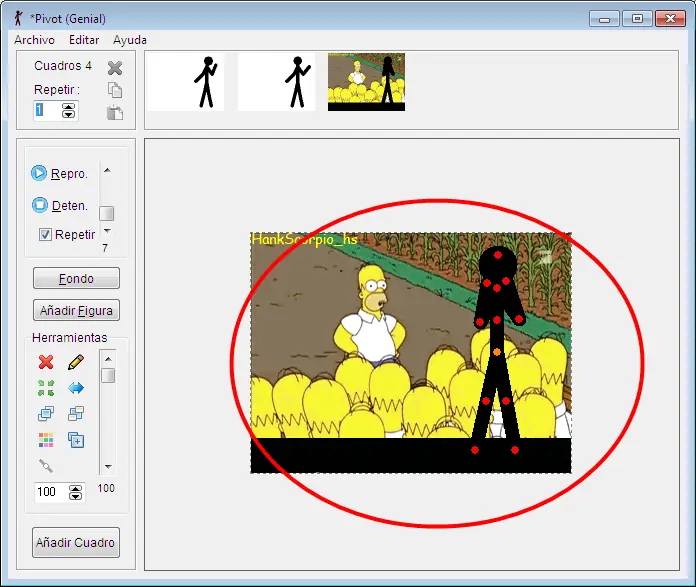Open the Archivo menu
This screenshot has width=696, height=587.
(34, 40)
